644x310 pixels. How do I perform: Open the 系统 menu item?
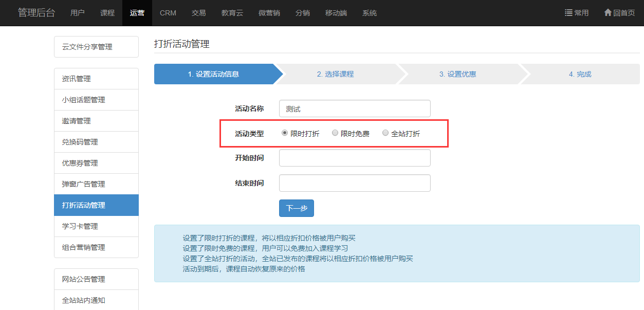tap(370, 13)
